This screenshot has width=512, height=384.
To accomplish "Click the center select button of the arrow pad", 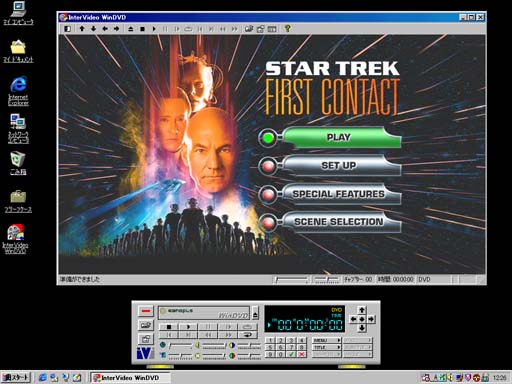I will pyautogui.click(x=362, y=319).
